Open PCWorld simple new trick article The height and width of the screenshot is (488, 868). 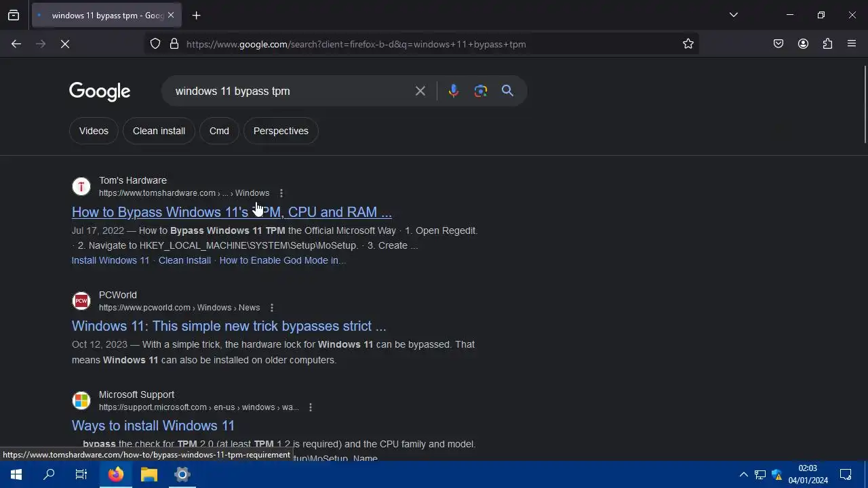tap(229, 326)
